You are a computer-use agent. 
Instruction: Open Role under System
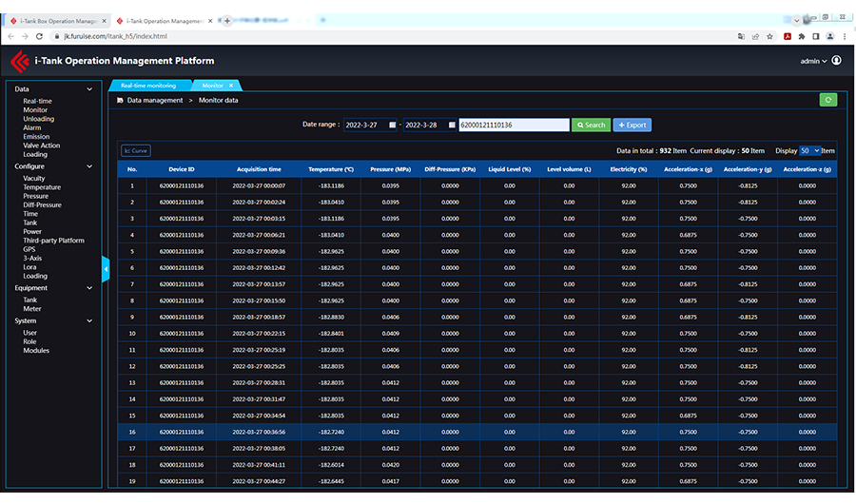click(x=29, y=341)
